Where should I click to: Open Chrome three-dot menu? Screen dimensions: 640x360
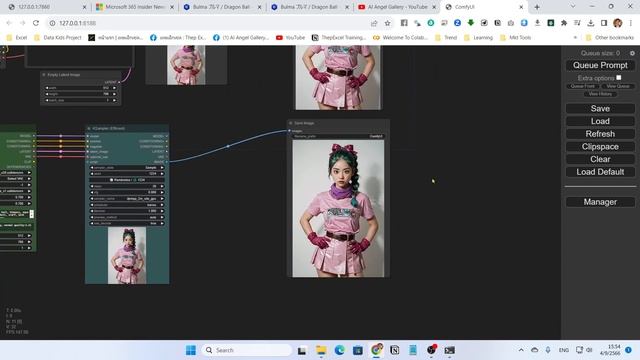(x=631, y=23)
